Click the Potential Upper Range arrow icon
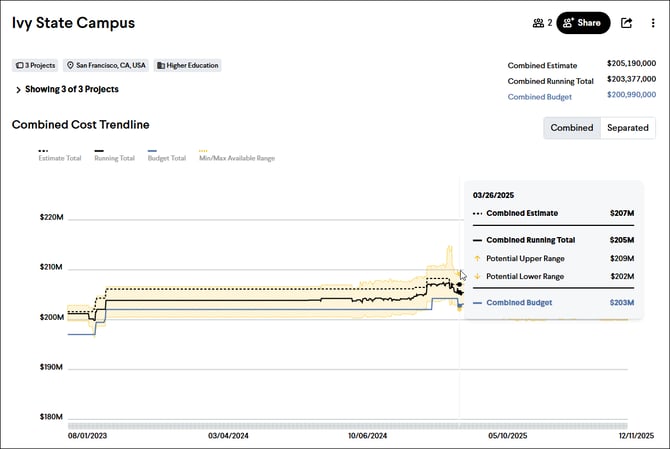The height and width of the screenshot is (449, 670). (x=477, y=258)
